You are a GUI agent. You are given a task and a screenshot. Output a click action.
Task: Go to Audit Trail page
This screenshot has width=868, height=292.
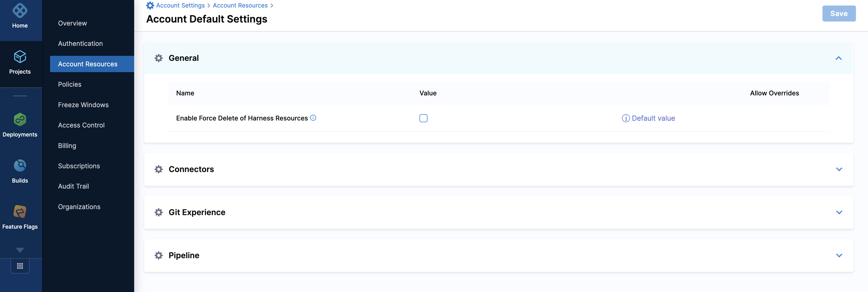click(x=73, y=186)
